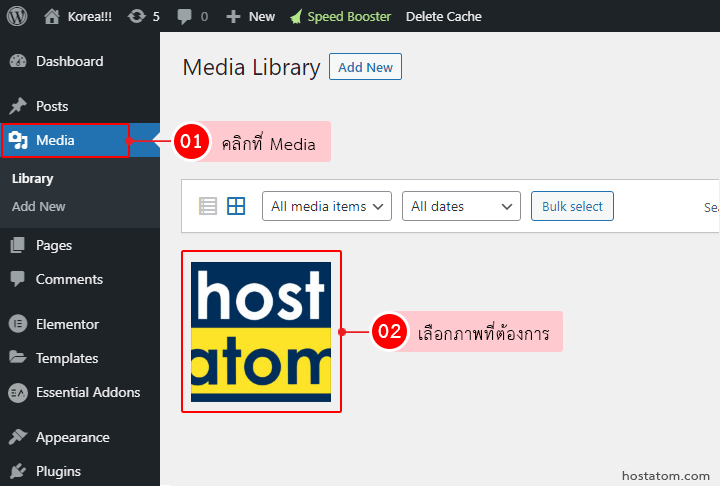Switch to grid view mode
This screenshot has height=486, width=720.
pos(236,206)
